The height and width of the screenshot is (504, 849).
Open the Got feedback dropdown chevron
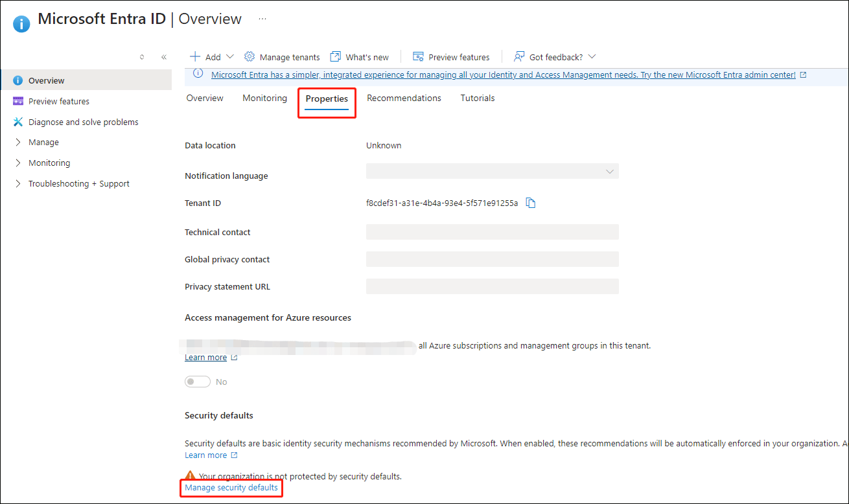pyautogui.click(x=592, y=57)
